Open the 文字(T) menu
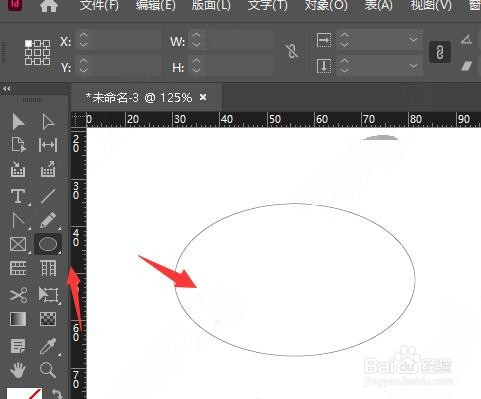The height and width of the screenshot is (399, 481). 267,5
